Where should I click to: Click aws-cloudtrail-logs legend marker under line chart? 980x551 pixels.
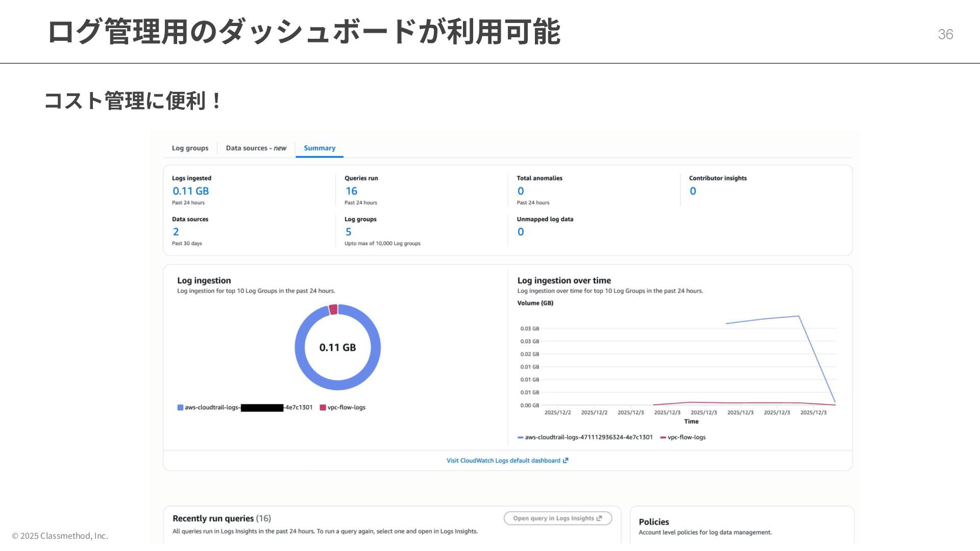520,438
